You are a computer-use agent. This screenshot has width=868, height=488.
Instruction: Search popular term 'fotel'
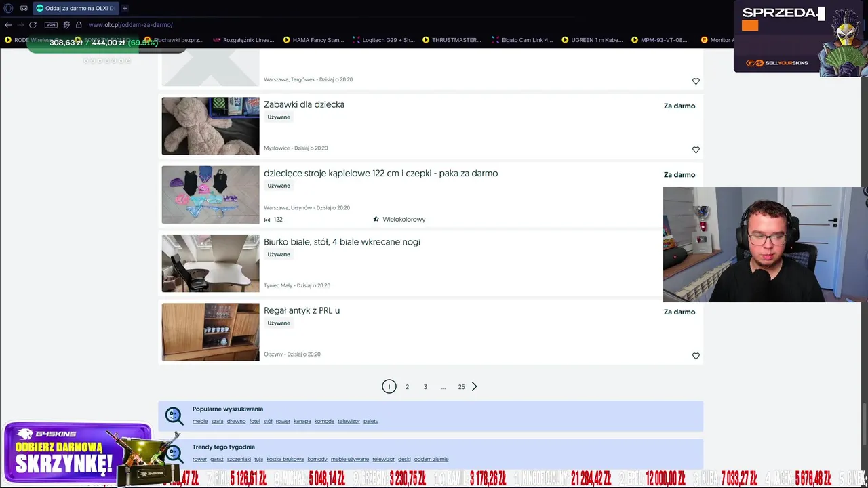(255, 421)
